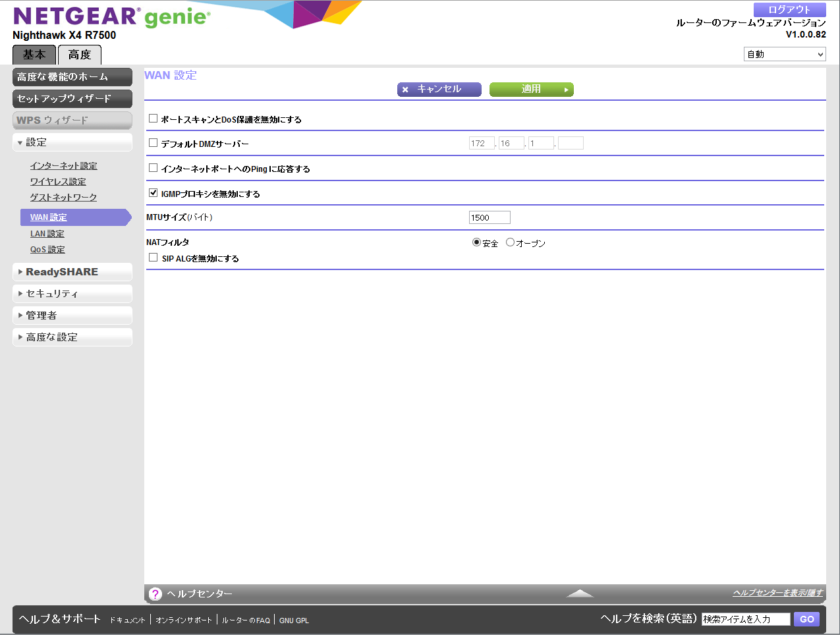Click the help center question mark icon

click(155, 594)
